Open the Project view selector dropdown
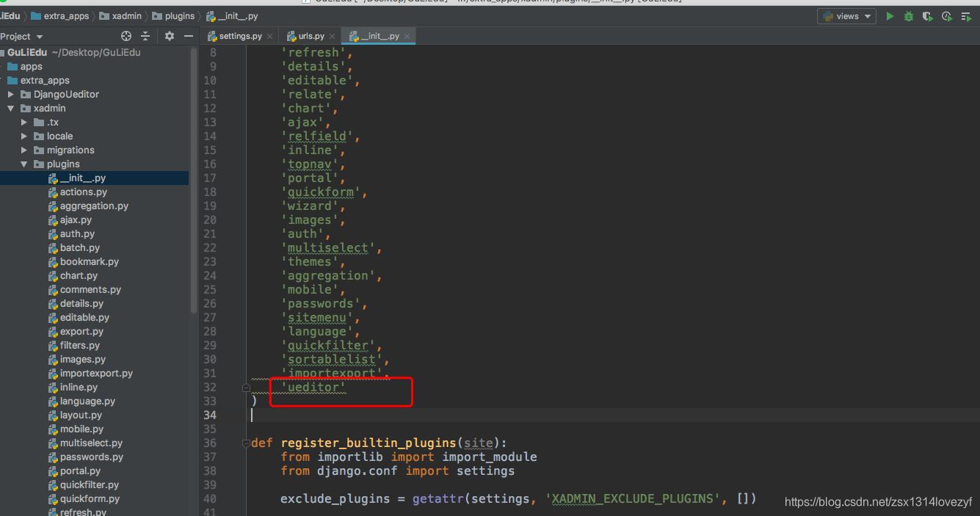 pos(22,36)
